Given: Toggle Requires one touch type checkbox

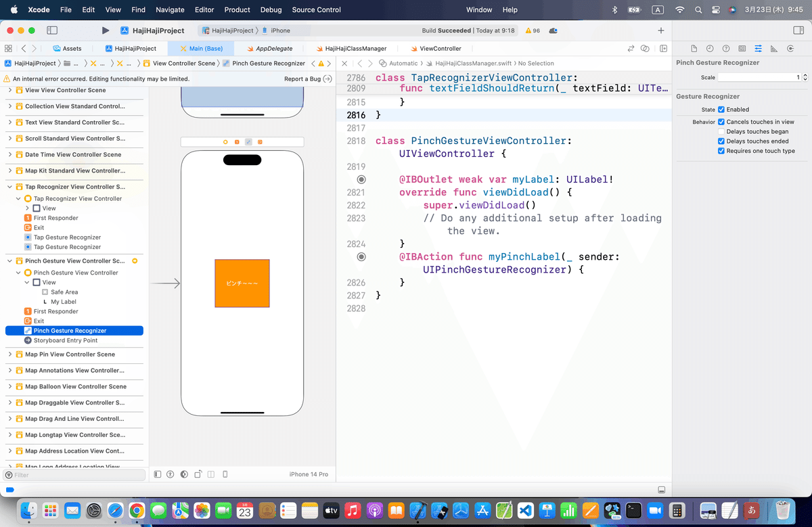Looking at the screenshot, I should pos(721,151).
